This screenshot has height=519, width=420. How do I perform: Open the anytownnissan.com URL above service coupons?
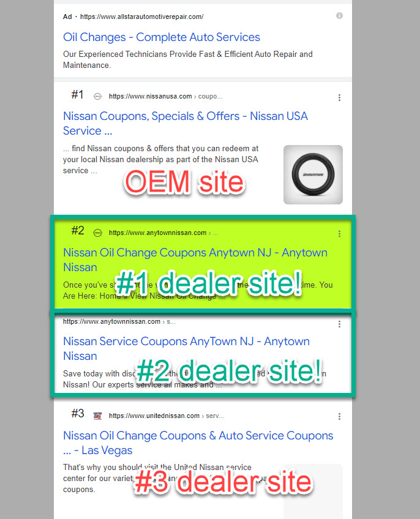click(x=119, y=321)
